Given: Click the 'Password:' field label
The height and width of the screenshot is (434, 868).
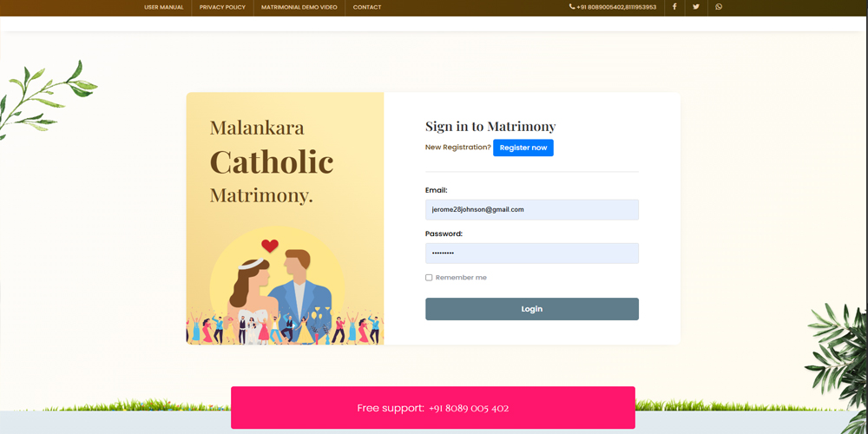Looking at the screenshot, I should (444, 233).
